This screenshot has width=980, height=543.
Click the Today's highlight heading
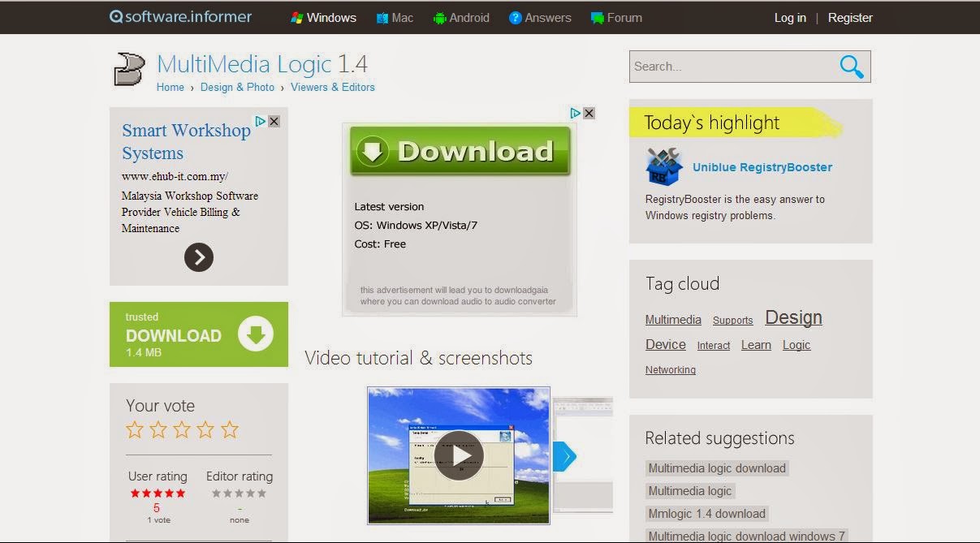[712, 123]
